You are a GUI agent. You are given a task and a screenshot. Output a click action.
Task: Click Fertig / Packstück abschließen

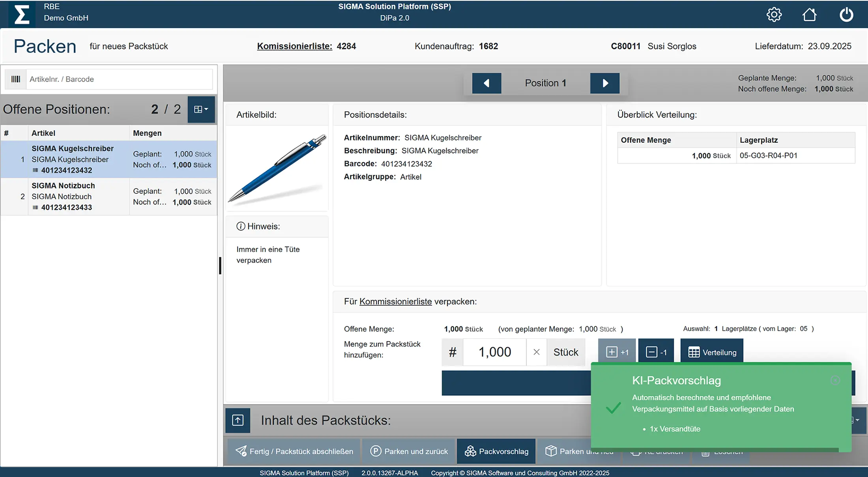[294, 451]
